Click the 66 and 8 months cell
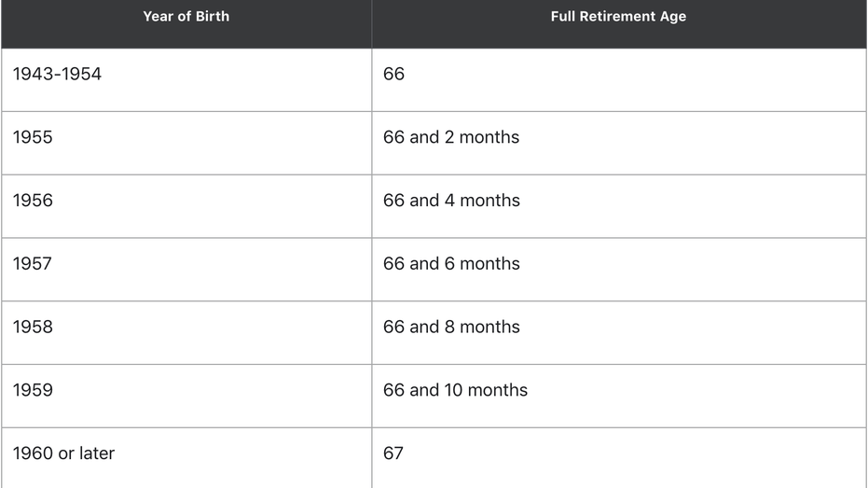868x488 pixels. (619, 332)
